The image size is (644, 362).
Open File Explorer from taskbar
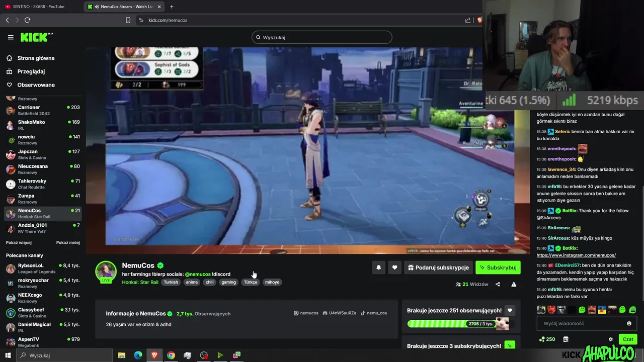tap(122, 355)
